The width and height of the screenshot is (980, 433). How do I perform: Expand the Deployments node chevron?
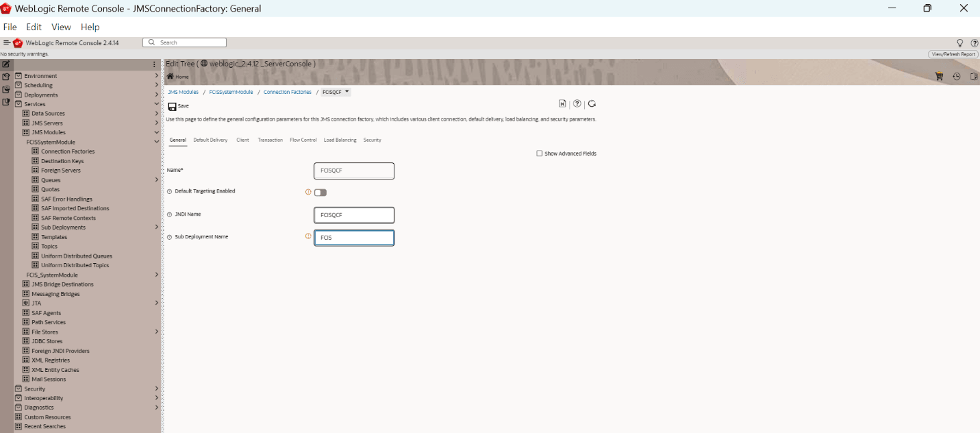[156, 95]
